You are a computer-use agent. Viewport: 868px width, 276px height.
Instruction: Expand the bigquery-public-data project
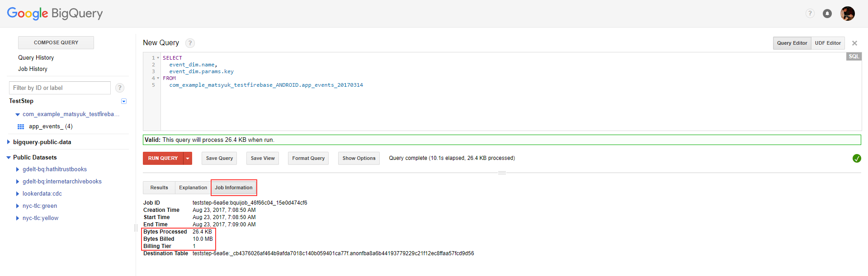pyautogui.click(x=9, y=142)
